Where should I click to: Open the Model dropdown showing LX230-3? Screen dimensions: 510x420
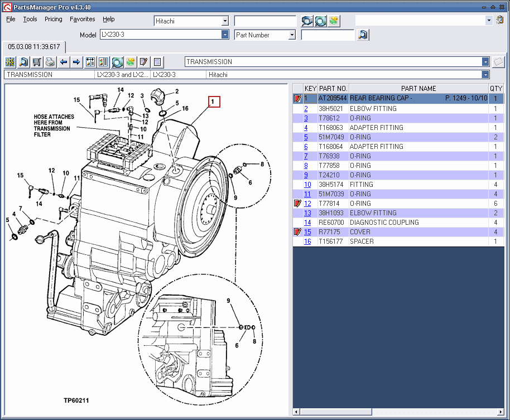point(225,35)
